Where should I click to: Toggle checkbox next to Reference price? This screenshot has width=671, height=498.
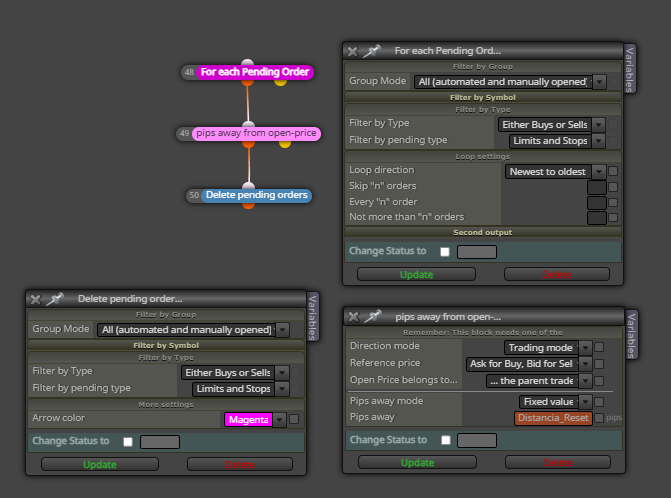(x=599, y=364)
